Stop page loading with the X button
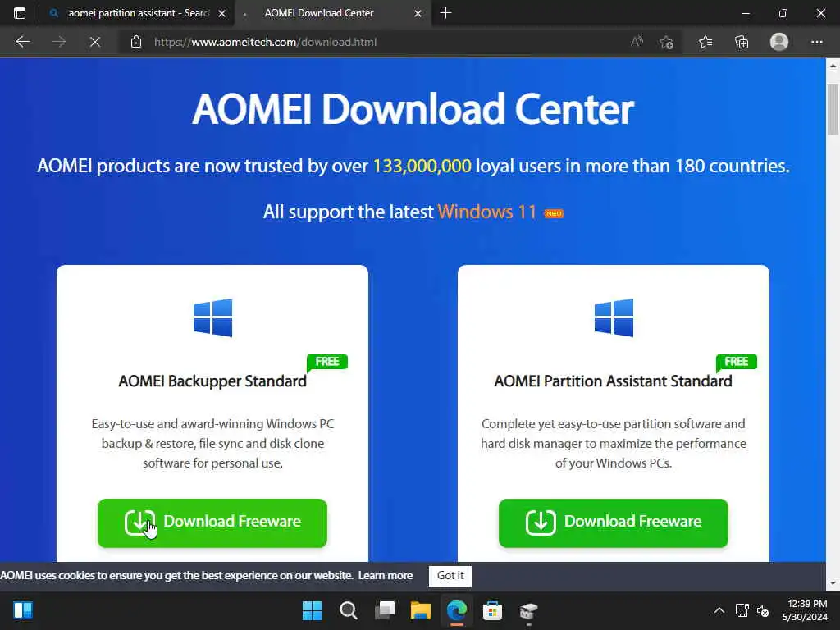This screenshot has width=840, height=630. (95, 42)
